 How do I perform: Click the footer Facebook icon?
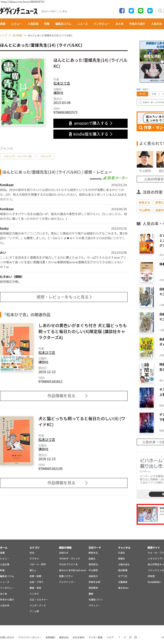pyautogui.click(x=119, y=637)
